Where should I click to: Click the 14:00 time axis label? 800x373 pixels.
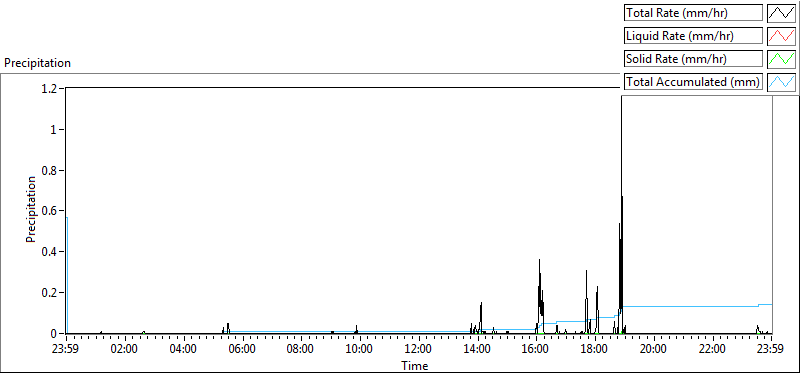(x=478, y=350)
